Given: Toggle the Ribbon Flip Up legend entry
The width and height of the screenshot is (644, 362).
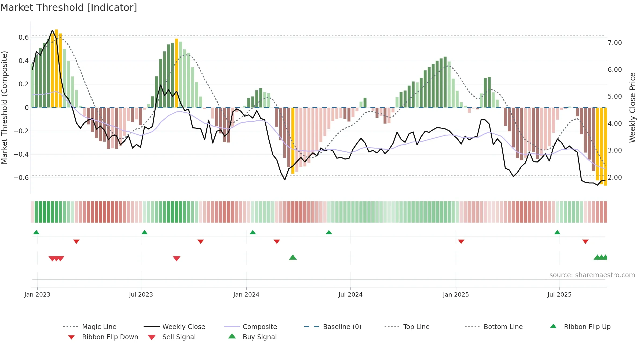Looking at the screenshot, I should [x=580, y=327].
